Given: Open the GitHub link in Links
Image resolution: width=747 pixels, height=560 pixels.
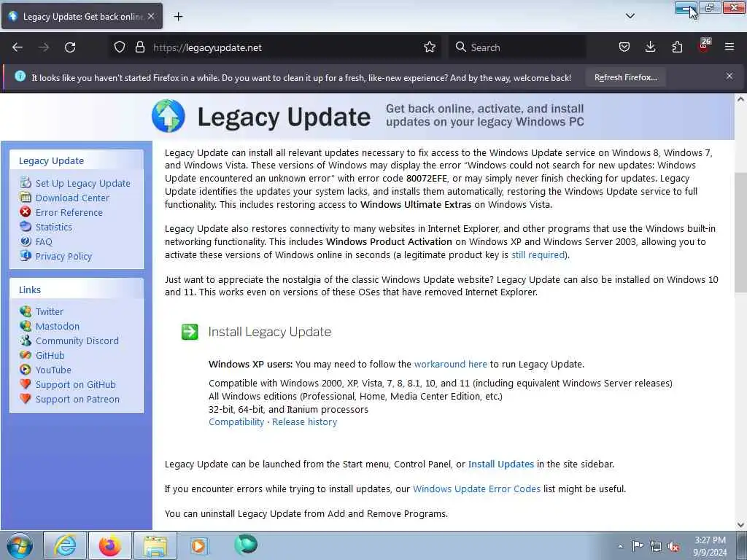Looking at the screenshot, I should coord(50,355).
